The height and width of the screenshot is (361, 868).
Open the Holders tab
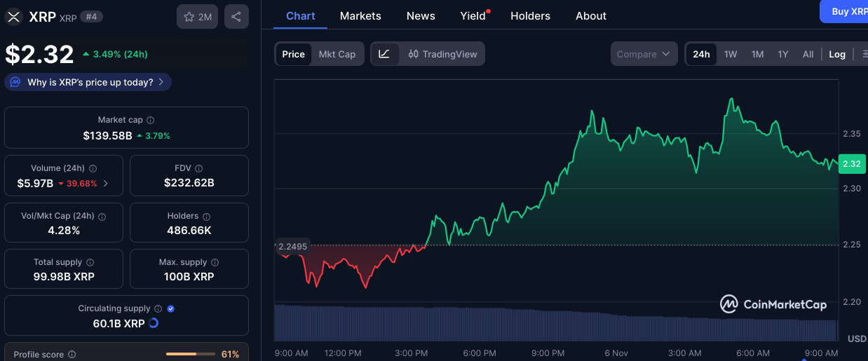(x=530, y=15)
